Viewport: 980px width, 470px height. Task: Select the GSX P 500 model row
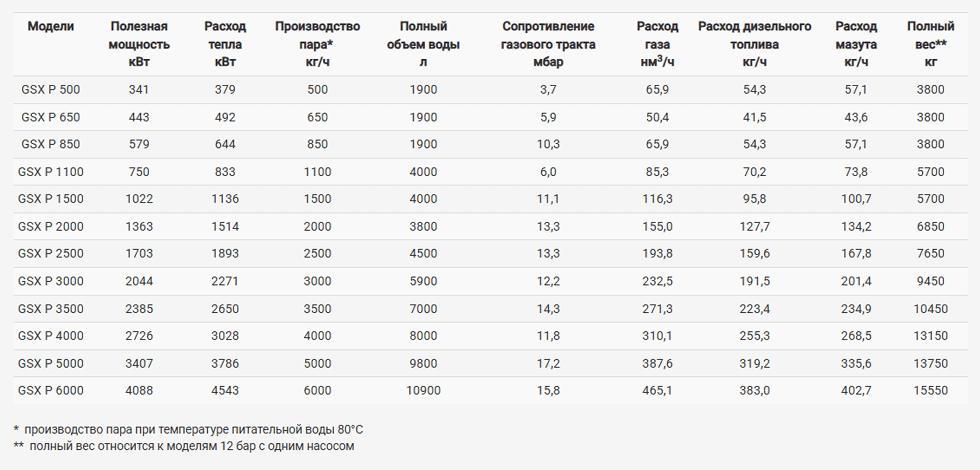point(51,90)
